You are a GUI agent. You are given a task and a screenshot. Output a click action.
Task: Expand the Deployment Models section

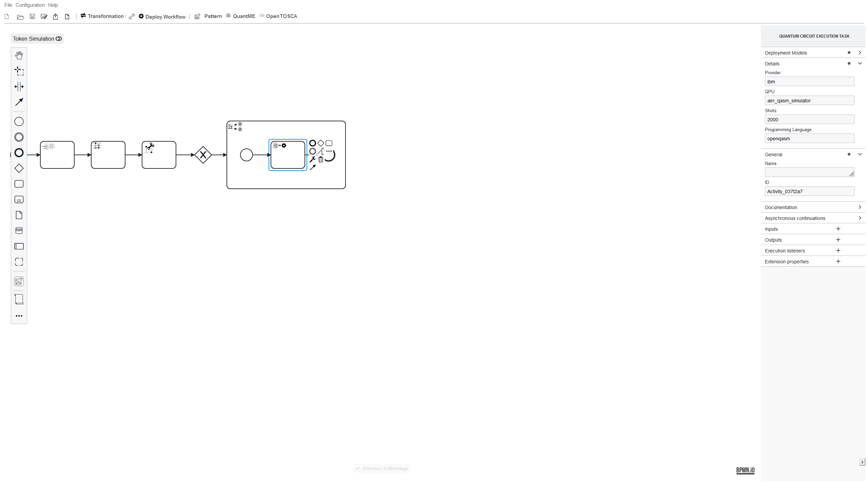click(860, 53)
